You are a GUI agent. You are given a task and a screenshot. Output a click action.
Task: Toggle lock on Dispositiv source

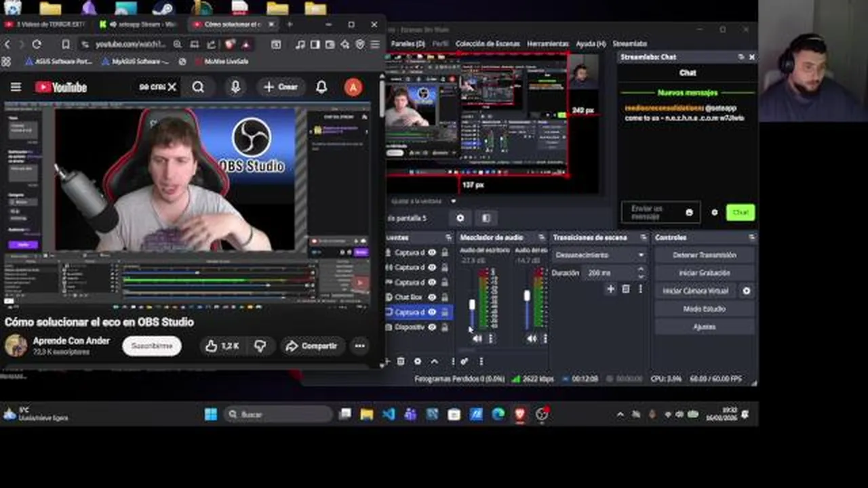[x=445, y=327]
